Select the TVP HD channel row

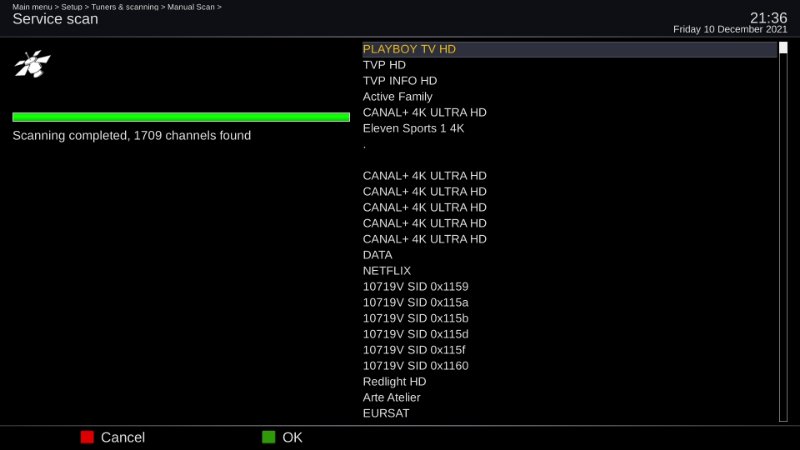(569, 65)
